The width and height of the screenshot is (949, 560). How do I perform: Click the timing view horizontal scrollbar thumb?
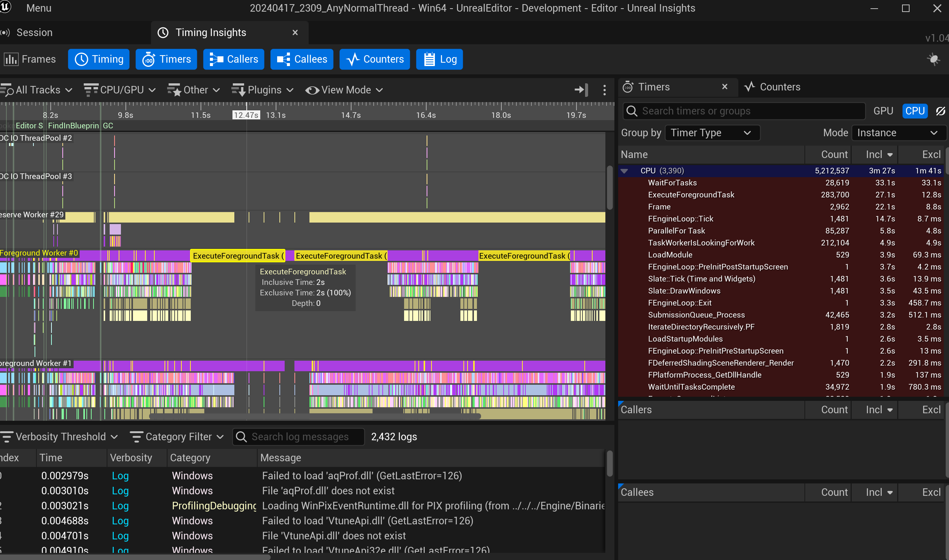(315, 417)
